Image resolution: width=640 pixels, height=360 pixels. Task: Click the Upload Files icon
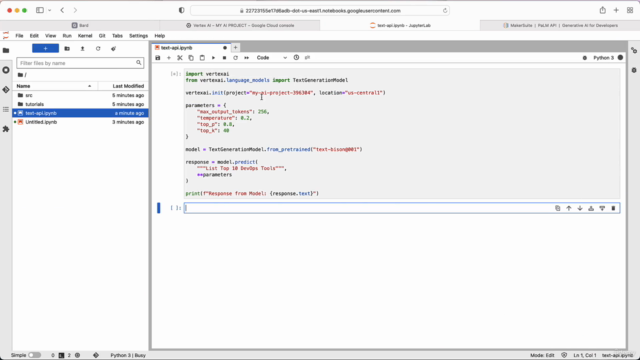point(82,49)
